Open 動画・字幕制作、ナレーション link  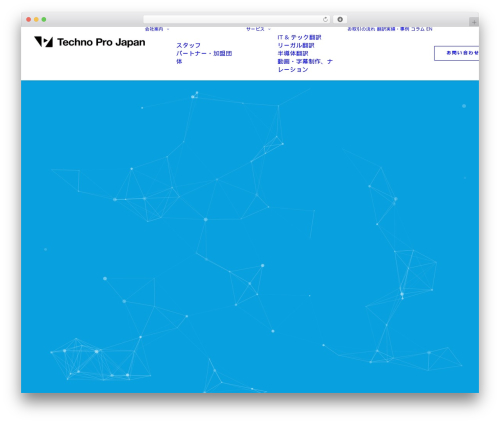pos(305,65)
